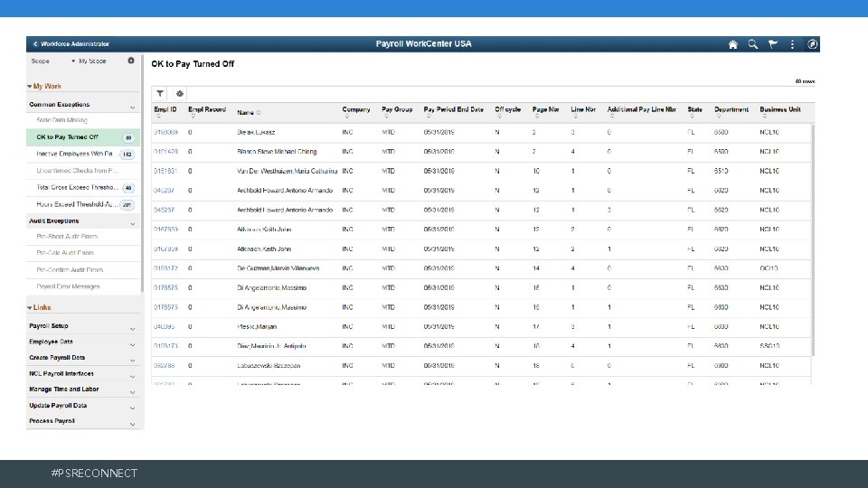
Task: Sort by Empl Record column
Action: coord(207,110)
